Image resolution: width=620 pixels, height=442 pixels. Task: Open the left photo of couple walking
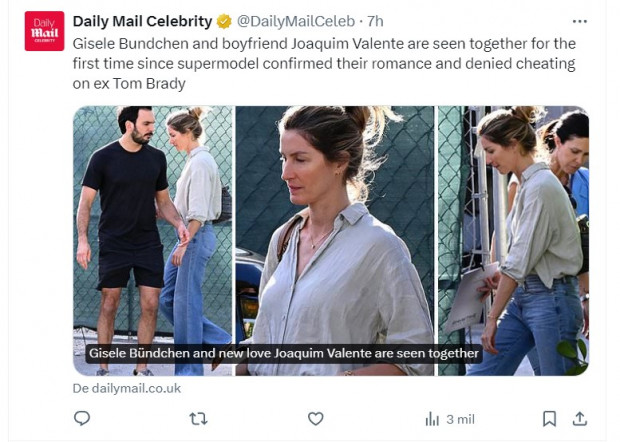tap(152, 220)
